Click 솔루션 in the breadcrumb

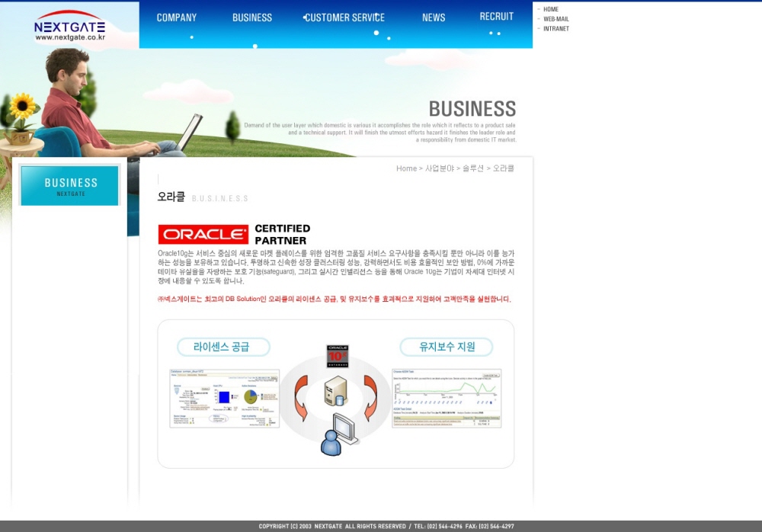[472, 168]
